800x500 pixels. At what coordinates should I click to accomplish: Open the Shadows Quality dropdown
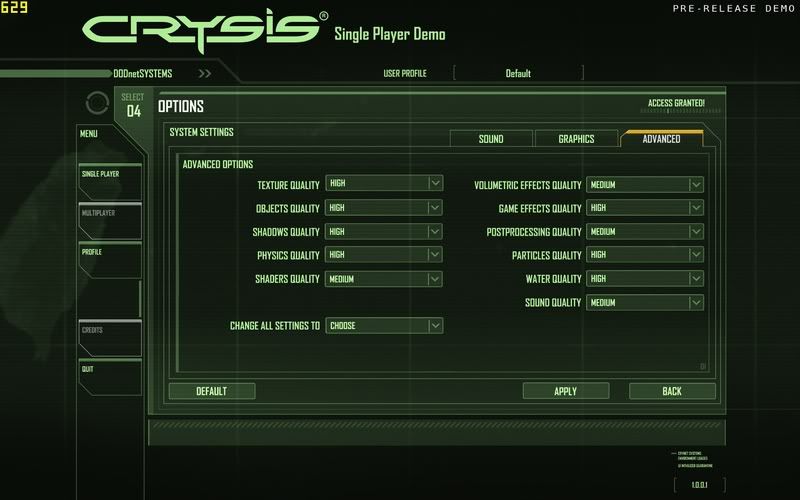[x=384, y=232]
